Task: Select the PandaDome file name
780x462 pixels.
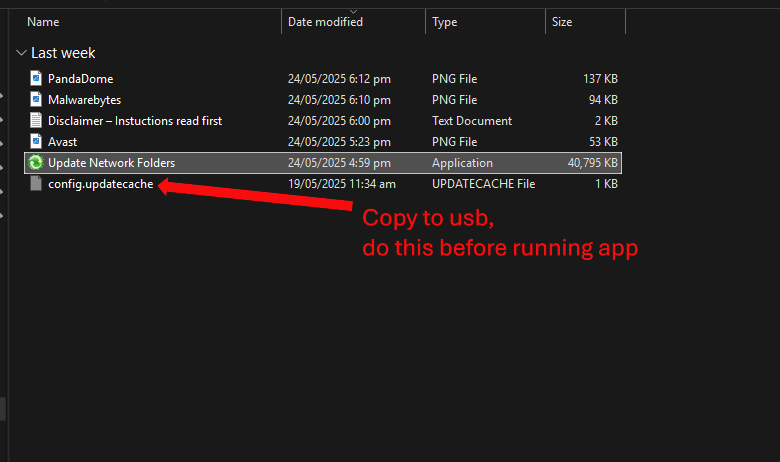Action: tap(81, 79)
